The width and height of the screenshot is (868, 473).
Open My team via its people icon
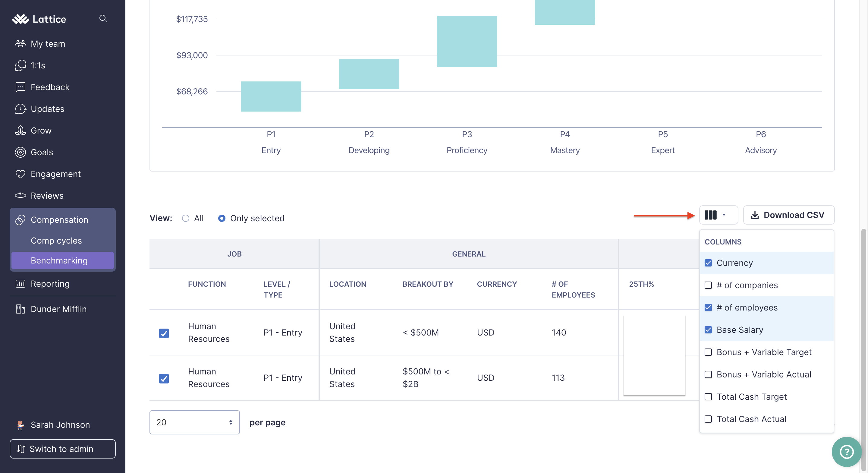click(x=20, y=43)
